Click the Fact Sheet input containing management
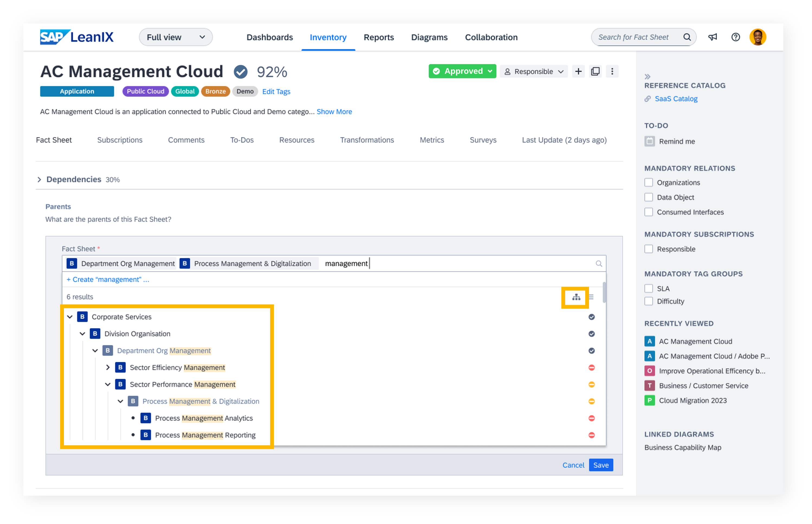 (x=334, y=264)
